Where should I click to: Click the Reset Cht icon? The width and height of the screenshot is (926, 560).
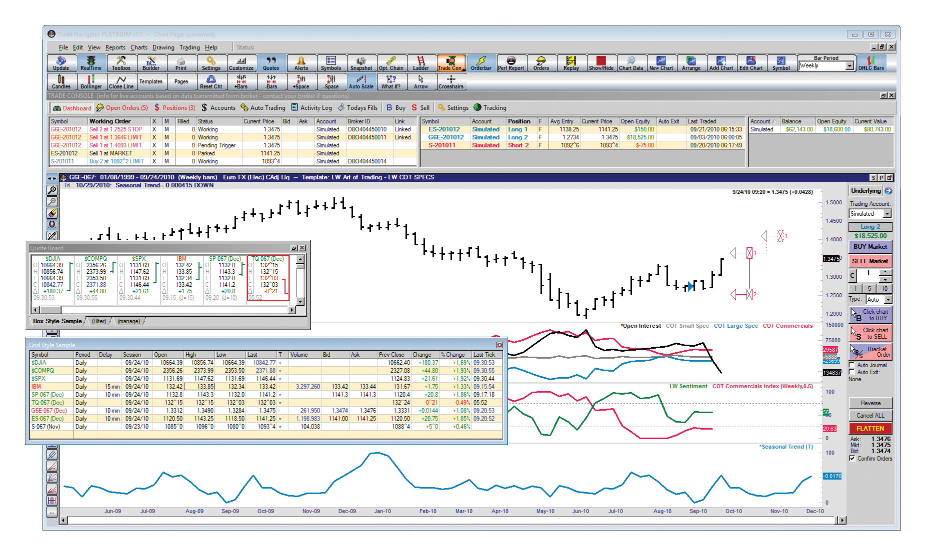point(211,82)
